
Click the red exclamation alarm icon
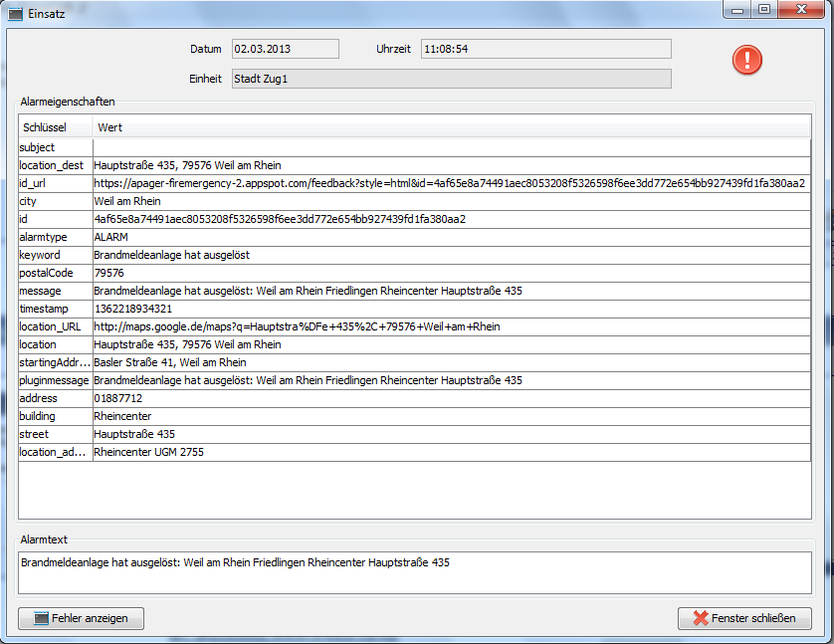pyautogui.click(x=747, y=60)
